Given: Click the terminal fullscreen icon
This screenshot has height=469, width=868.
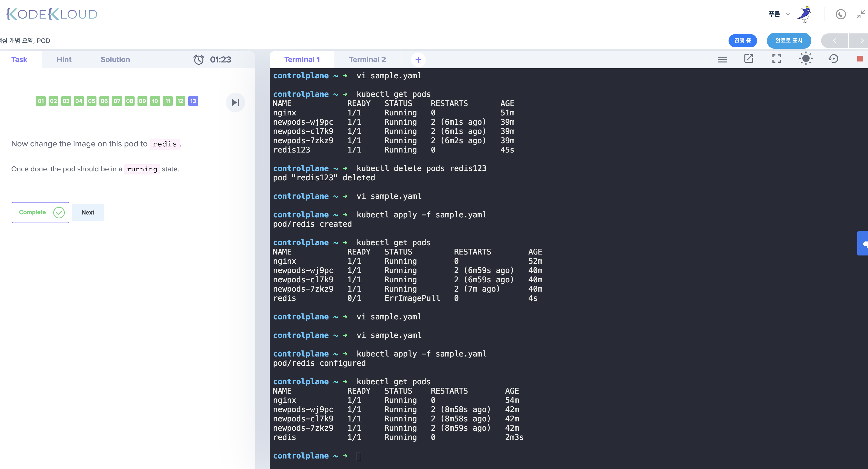Looking at the screenshot, I should pos(776,59).
